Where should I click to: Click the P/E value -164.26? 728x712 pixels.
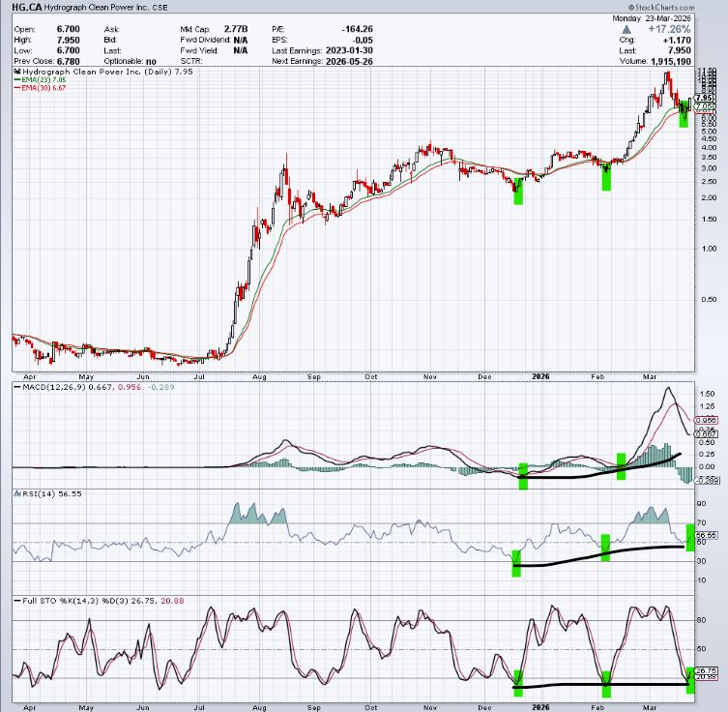[x=358, y=29]
